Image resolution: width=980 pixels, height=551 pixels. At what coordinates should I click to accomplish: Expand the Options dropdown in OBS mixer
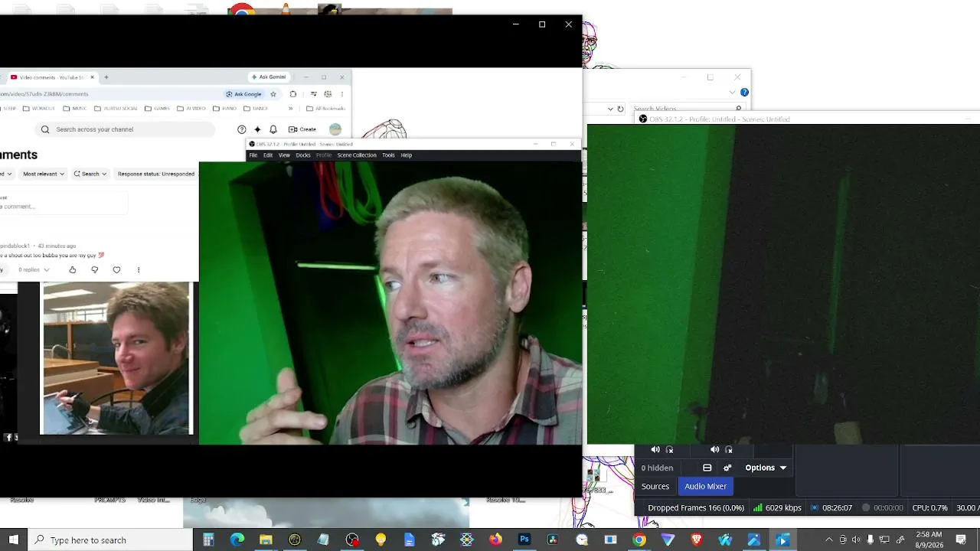click(x=766, y=468)
